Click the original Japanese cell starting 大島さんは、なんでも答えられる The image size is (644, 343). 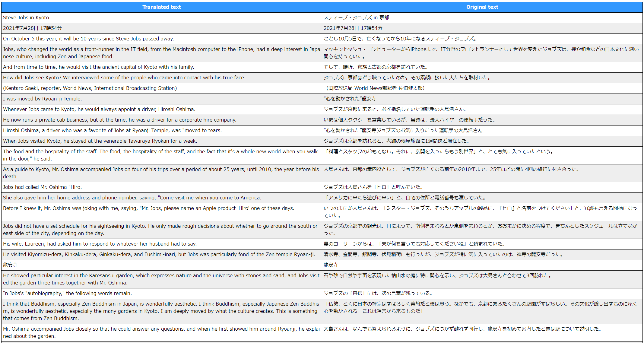click(x=462, y=329)
